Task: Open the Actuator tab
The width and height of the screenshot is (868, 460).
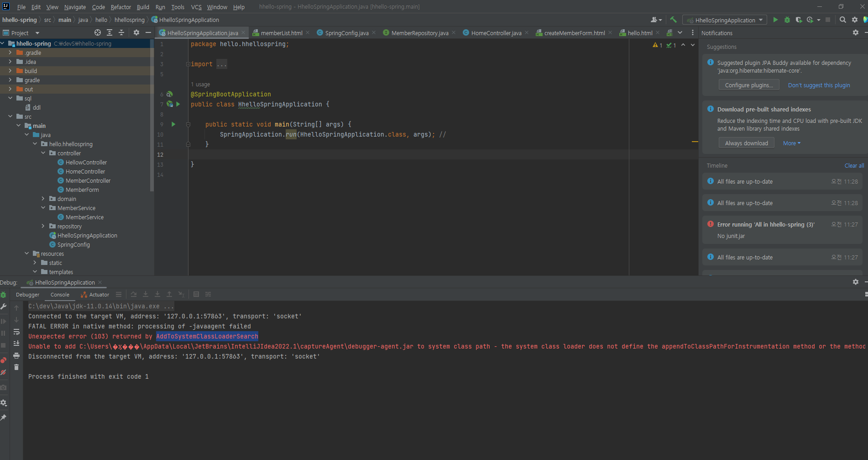Action: click(x=95, y=295)
